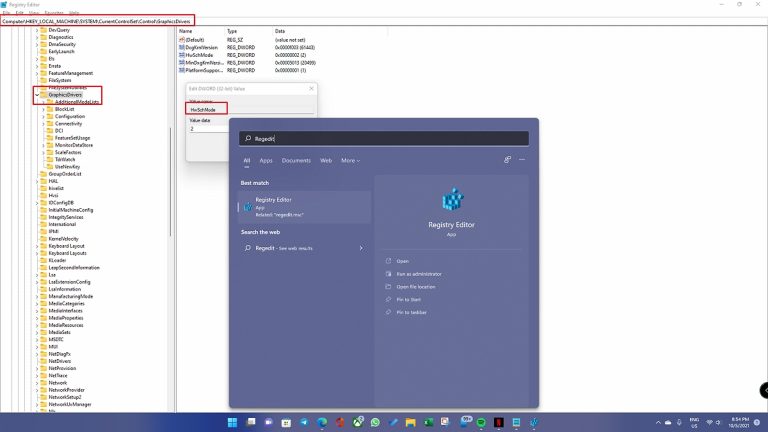768x432 pixels.
Task: Click Open file location
Action: click(x=416, y=287)
